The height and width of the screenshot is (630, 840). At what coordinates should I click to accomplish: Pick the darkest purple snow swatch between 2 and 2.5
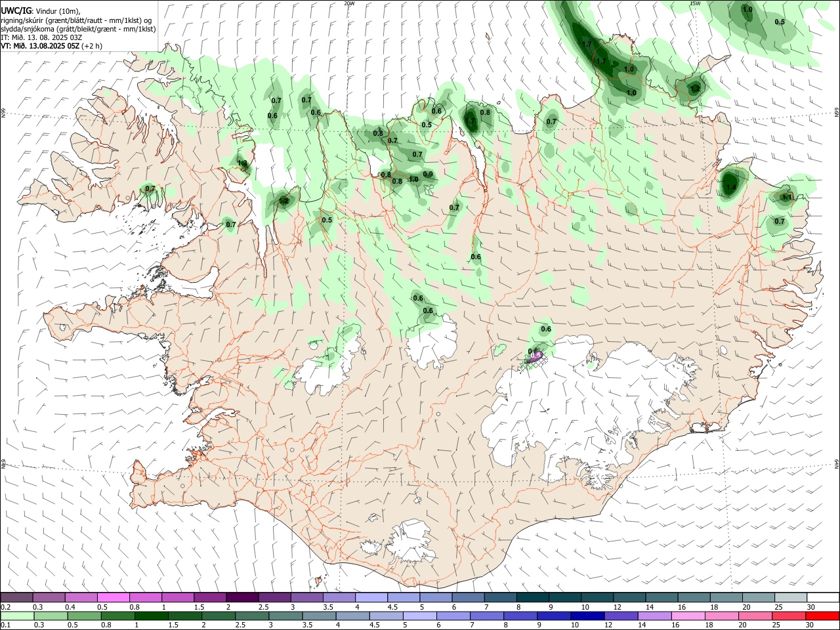tap(241, 597)
